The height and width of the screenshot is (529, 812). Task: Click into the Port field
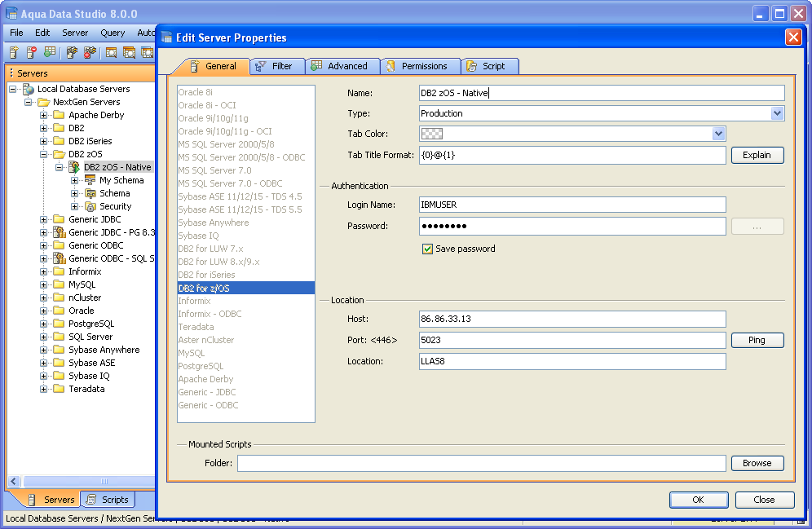click(572, 340)
